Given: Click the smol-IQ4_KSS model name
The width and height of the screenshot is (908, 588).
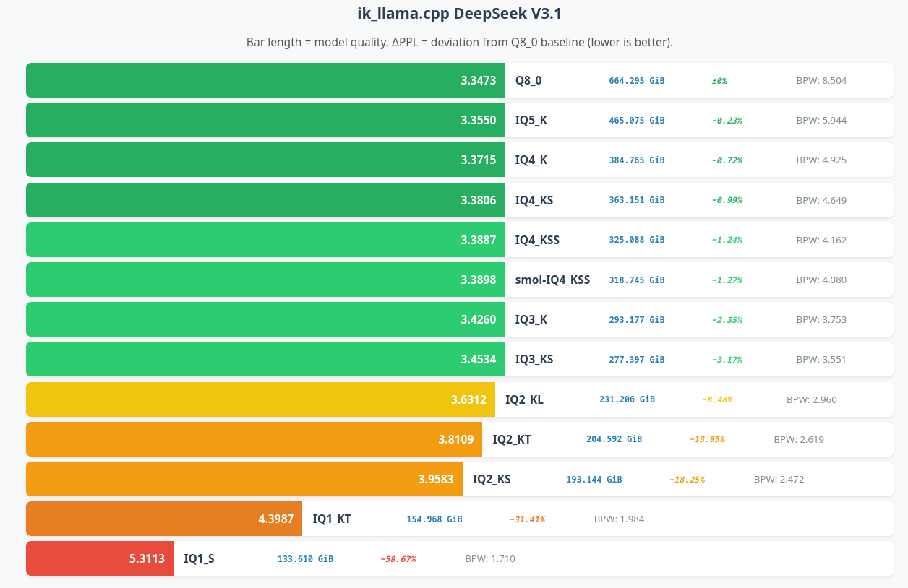Looking at the screenshot, I should pyautogui.click(x=552, y=280).
